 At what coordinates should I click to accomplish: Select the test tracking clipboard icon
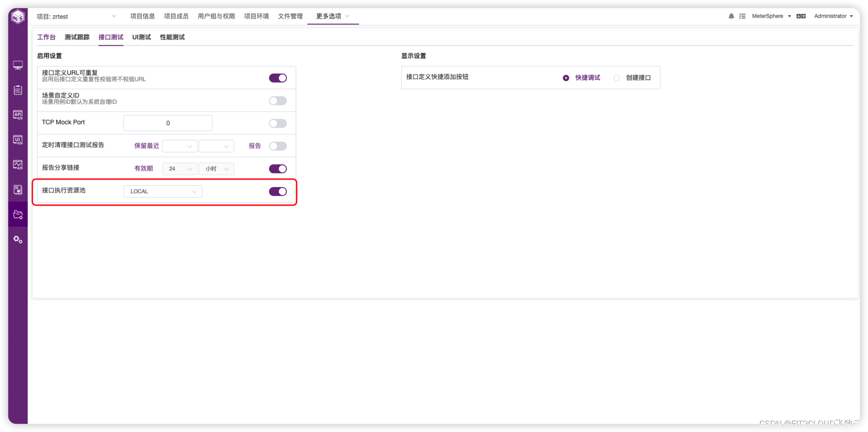(x=18, y=90)
